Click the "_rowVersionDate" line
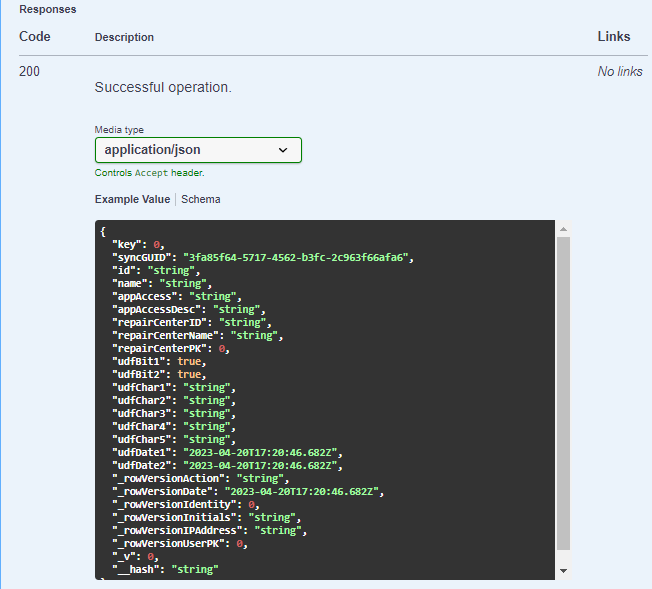This screenshot has width=652, height=589. (248, 491)
